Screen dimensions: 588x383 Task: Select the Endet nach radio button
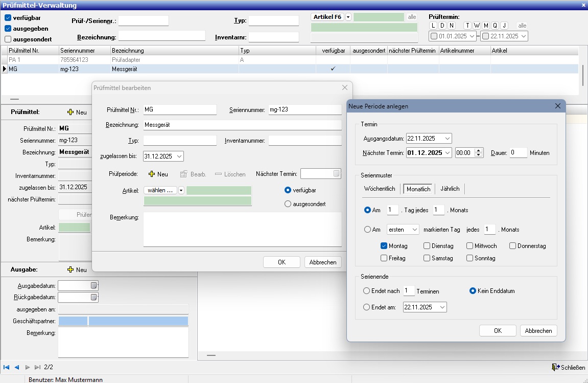[366, 291]
